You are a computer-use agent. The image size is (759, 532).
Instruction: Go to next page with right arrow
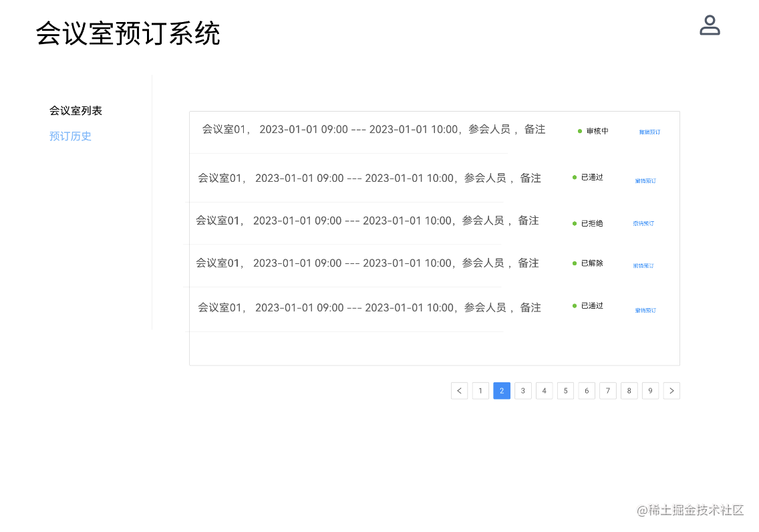tap(671, 391)
